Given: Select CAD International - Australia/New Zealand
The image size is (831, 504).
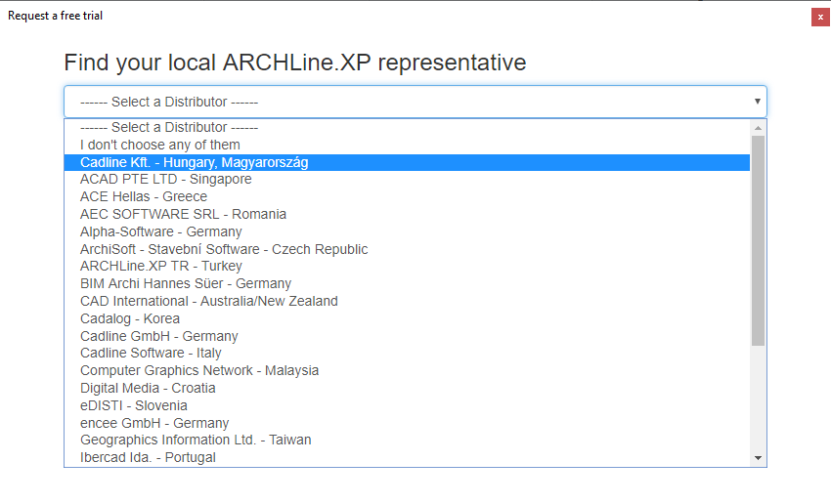Looking at the screenshot, I should (x=209, y=301).
